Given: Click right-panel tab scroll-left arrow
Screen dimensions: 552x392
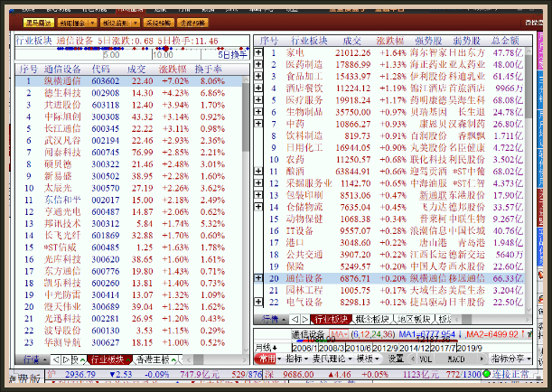Looking at the screenshot, I should pos(295,319).
